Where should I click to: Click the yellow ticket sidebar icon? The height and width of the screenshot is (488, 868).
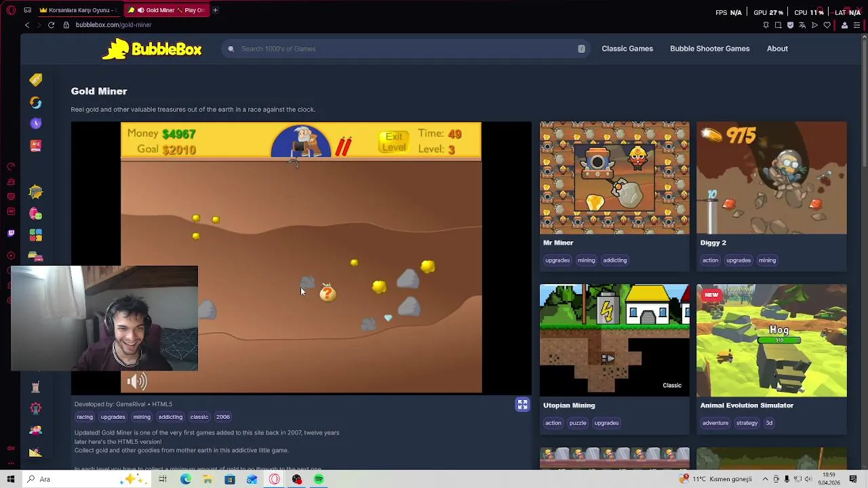click(36, 80)
